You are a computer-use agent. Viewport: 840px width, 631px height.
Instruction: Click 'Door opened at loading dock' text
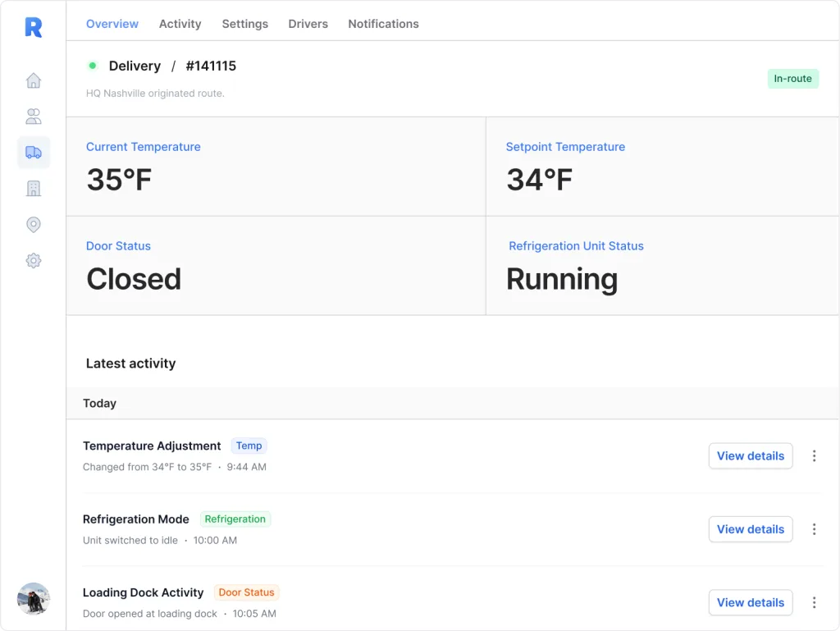150,614
